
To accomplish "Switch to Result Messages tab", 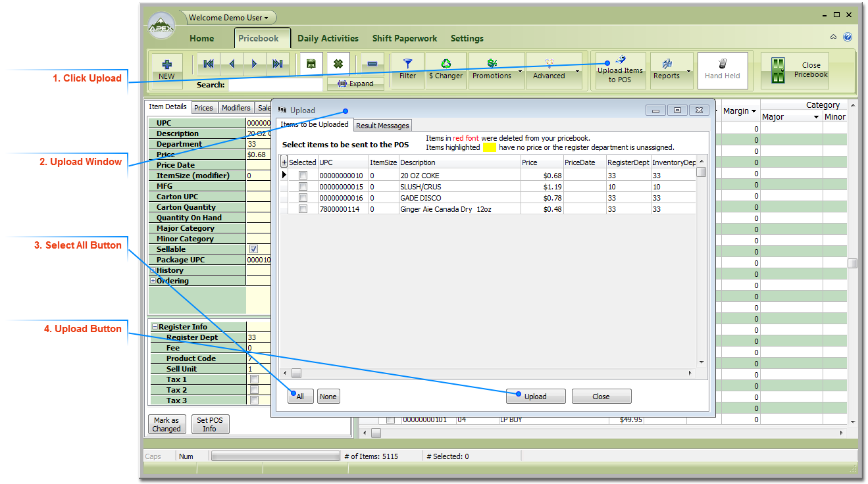I will coord(382,126).
